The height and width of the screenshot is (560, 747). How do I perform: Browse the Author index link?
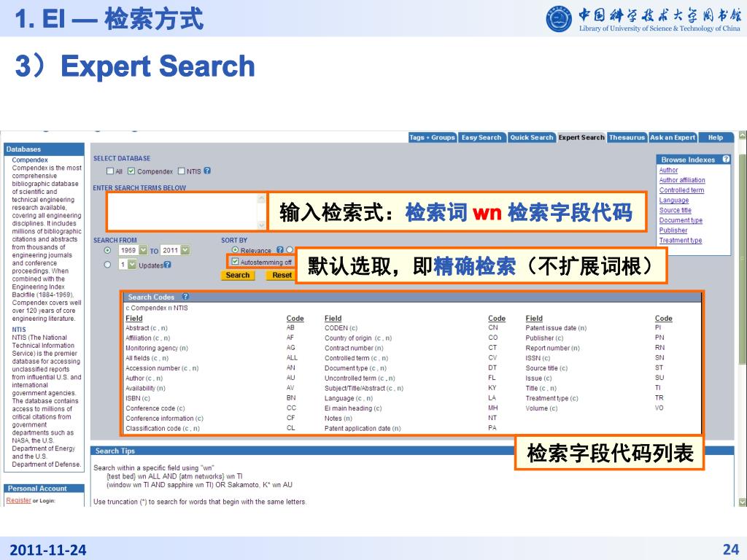(x=668, y=170)
